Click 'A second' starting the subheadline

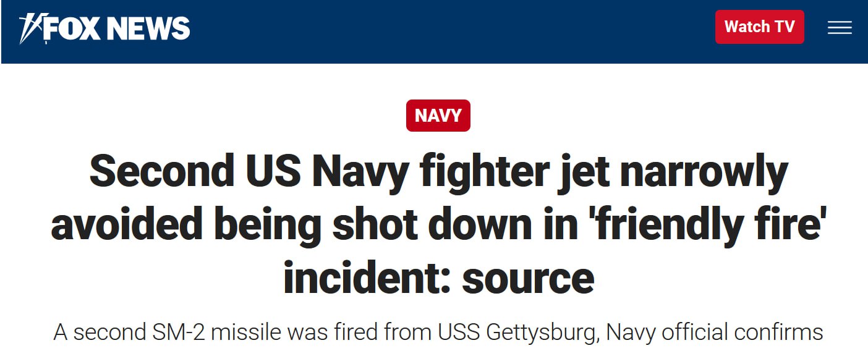point(98,333)
